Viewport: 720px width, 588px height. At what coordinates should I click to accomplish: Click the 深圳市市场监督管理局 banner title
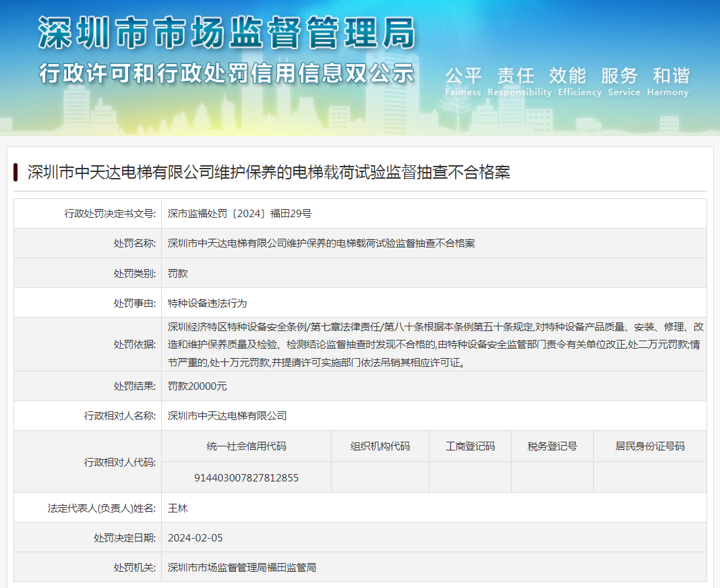(x=227, y=33)
